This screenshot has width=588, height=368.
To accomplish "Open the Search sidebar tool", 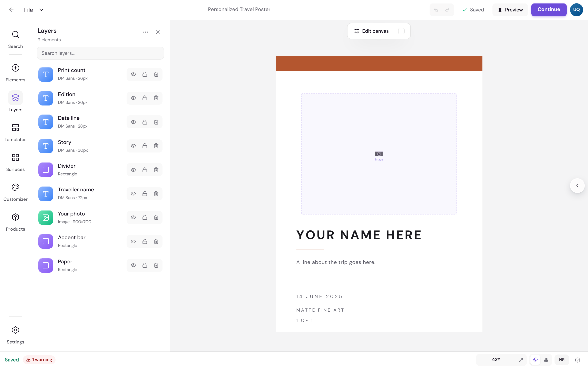I will 15,39.
